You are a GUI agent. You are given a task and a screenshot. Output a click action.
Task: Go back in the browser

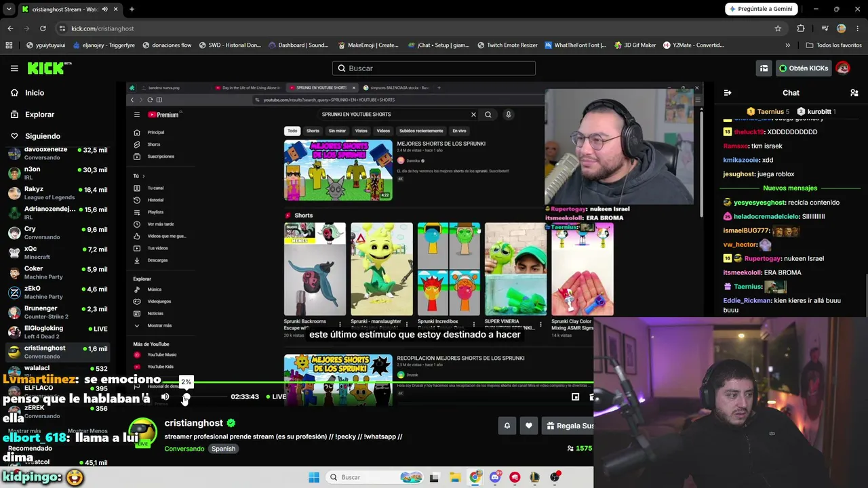(10, 28)
